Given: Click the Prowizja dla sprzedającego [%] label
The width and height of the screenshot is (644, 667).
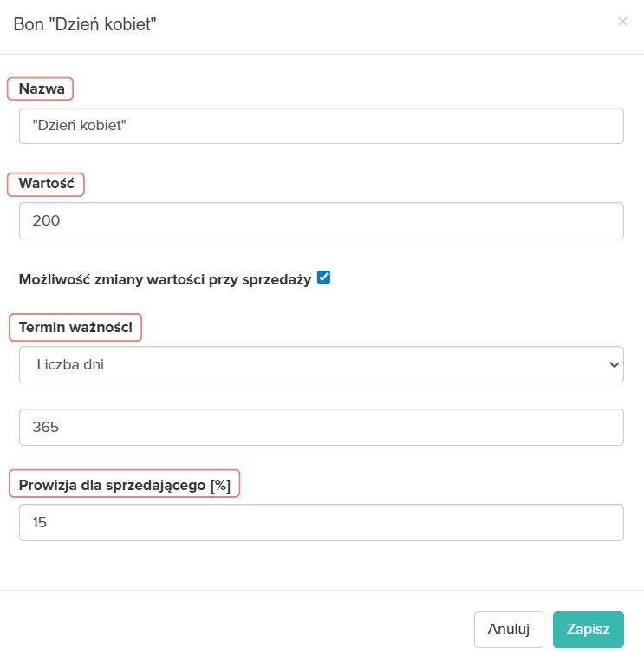Looking at the screenshot, I should click(x=124, y=484).
